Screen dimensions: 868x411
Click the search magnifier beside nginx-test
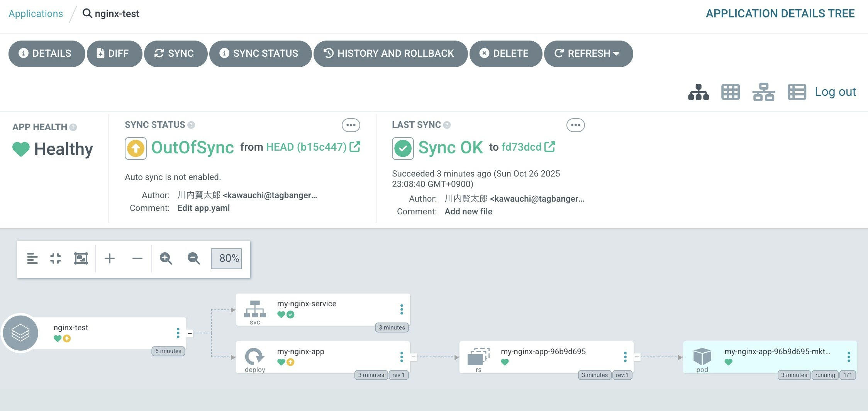click(87, 14)
